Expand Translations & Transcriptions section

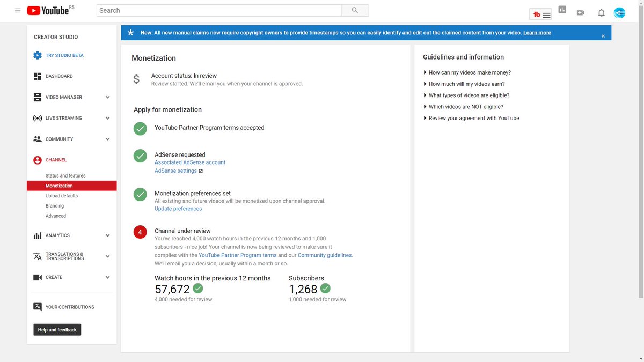coord(107,256)
